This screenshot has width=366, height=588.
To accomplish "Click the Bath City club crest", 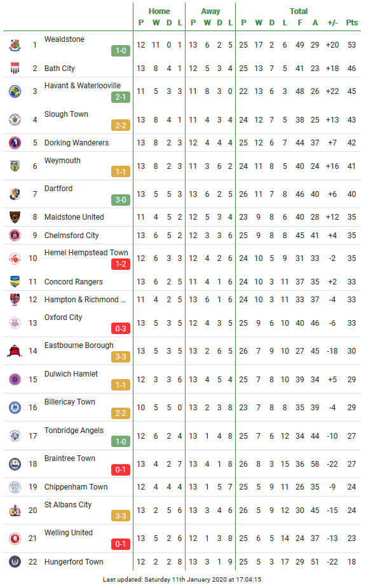I will click(15, 68).
